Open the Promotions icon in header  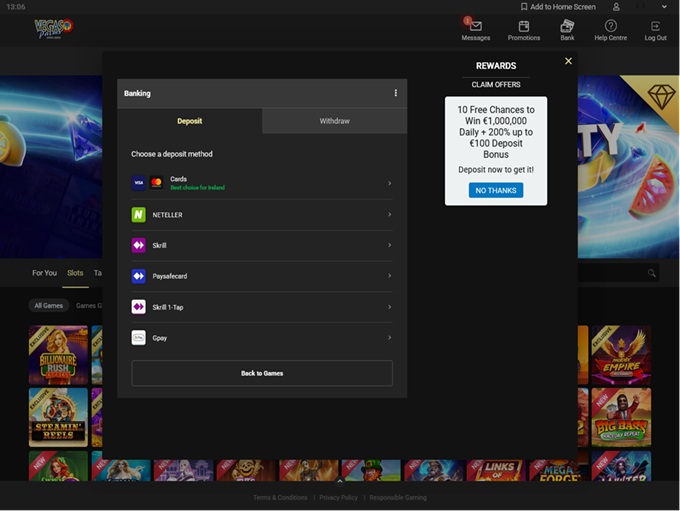[524, 26]
